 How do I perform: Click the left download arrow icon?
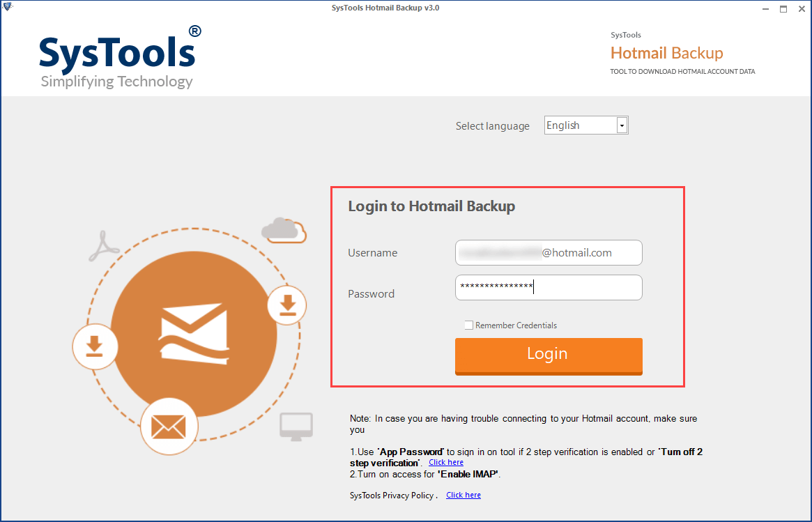pos(95,346)
